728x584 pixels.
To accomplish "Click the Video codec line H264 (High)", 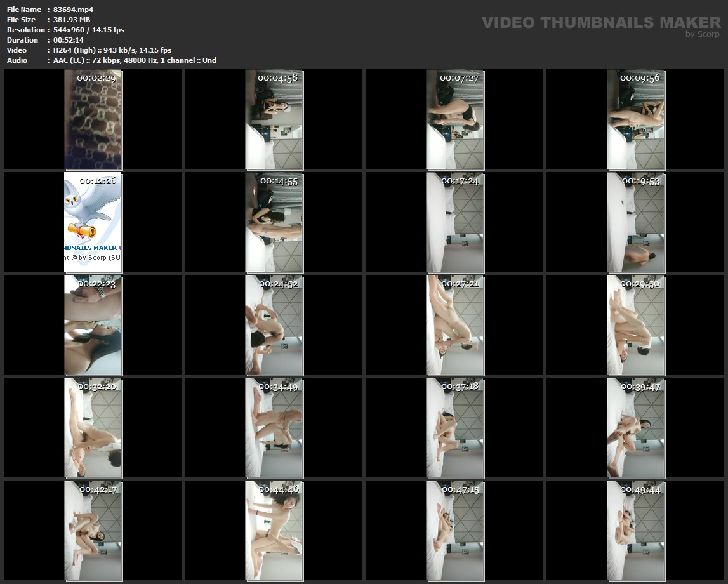I will (112, 50).
